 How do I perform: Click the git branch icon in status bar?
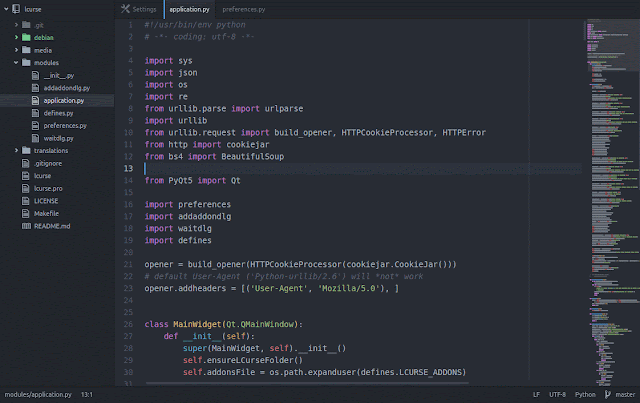[x=608, y=394]
